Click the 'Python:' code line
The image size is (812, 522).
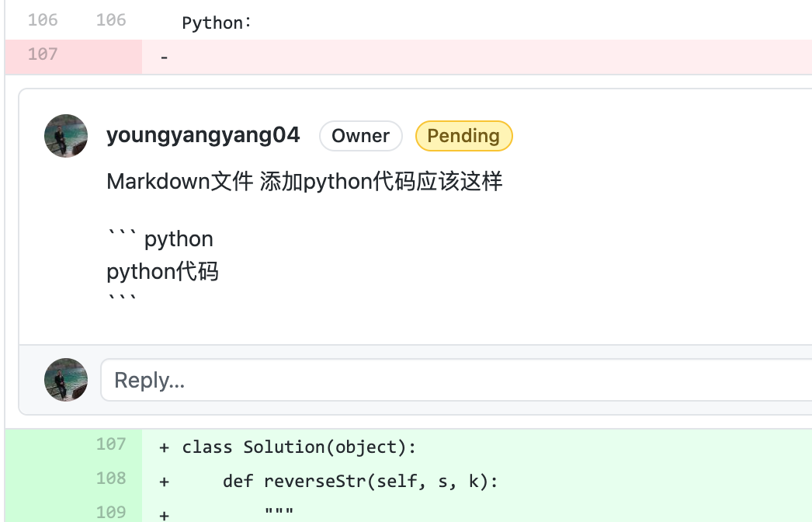[217, 23]
